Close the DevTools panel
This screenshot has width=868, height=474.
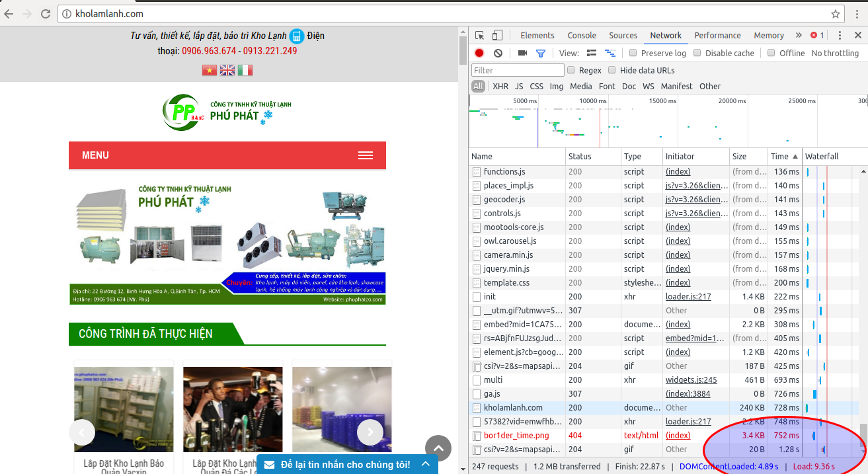coord(857,36)
